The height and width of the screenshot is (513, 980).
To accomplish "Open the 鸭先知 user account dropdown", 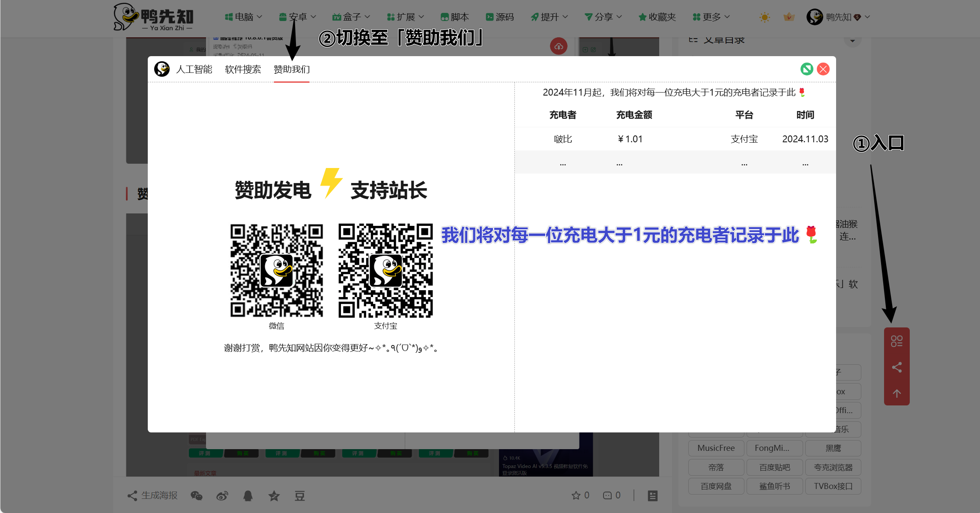I will tap(838, 17).
